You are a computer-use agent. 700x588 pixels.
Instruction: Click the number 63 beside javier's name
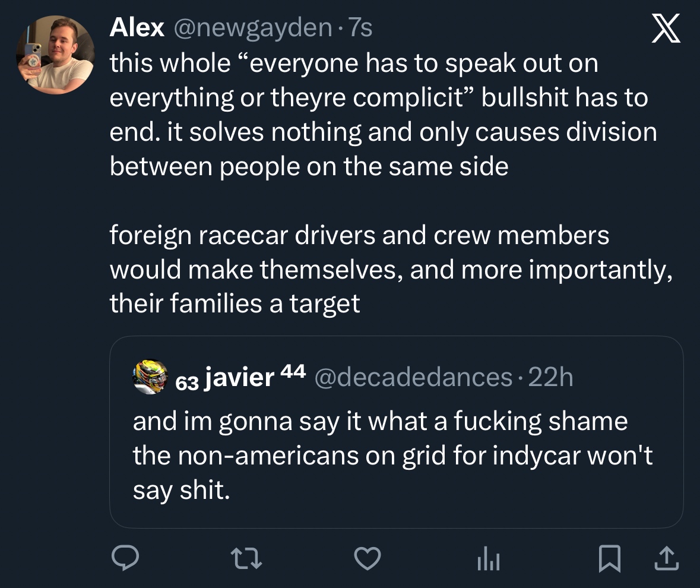tap(187, 382)
